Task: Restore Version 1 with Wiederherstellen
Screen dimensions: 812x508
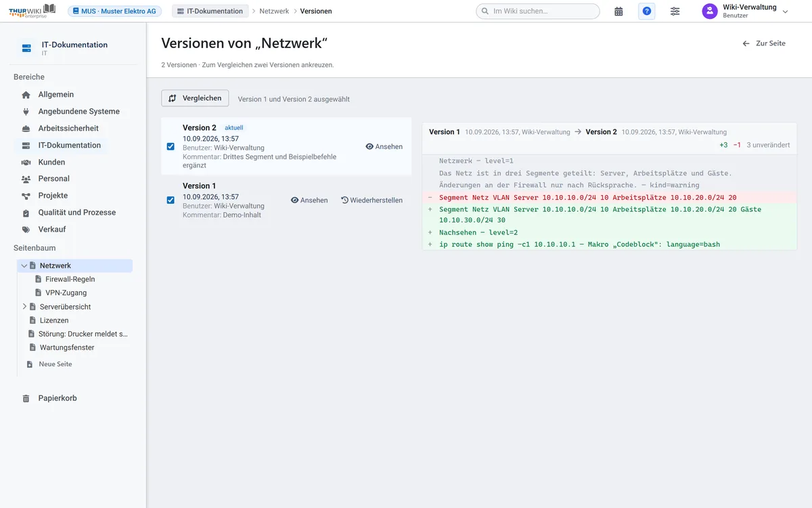Action: [371, 200]
